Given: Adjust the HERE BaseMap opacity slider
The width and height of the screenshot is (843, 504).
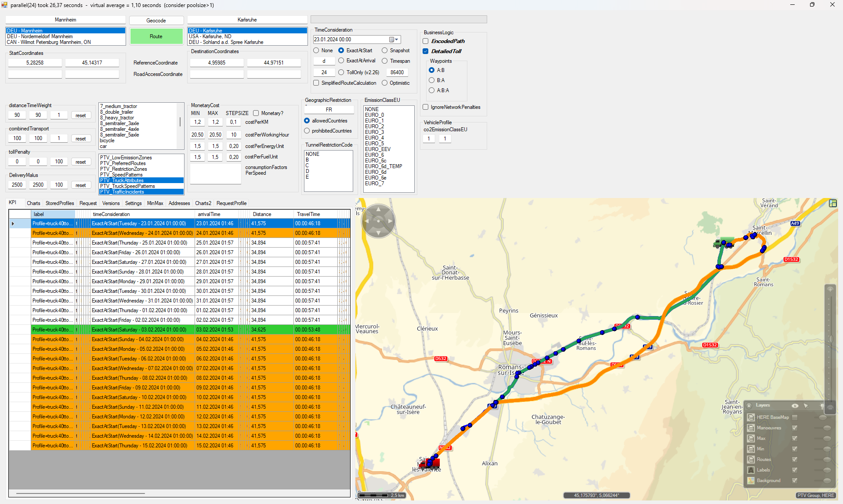Looking at the screenshot, I should pos(823,418).
